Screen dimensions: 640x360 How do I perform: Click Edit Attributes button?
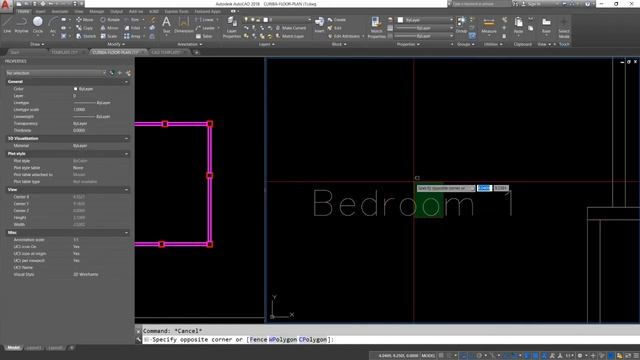point(345,36)
